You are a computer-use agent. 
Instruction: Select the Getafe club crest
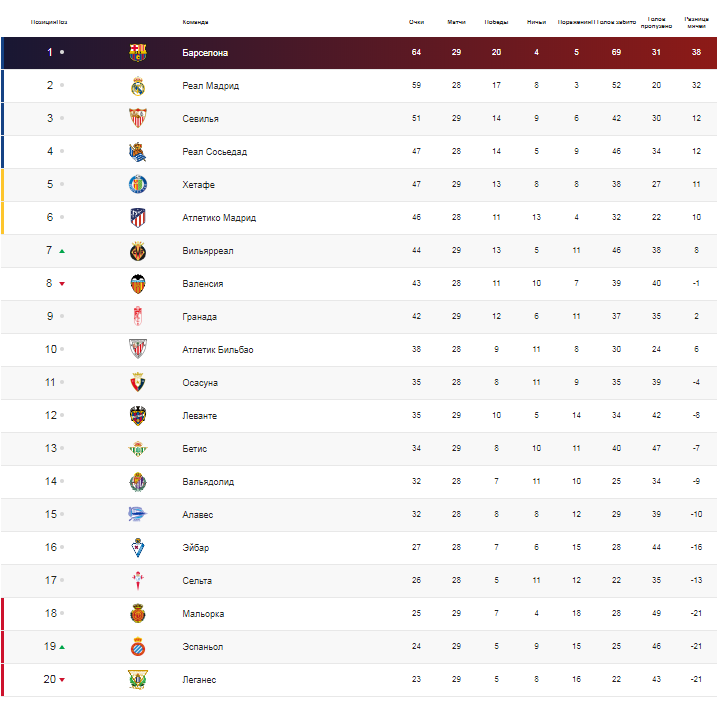pos(138,185)
